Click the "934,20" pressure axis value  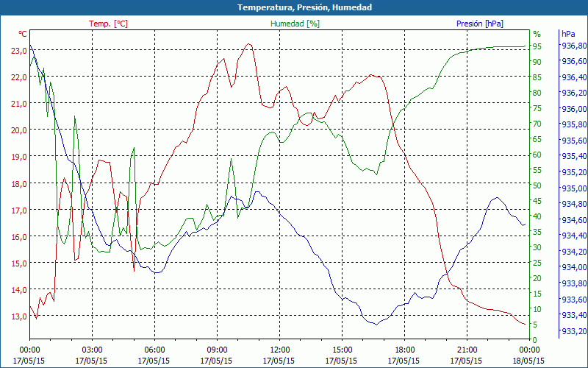(573, 252)
